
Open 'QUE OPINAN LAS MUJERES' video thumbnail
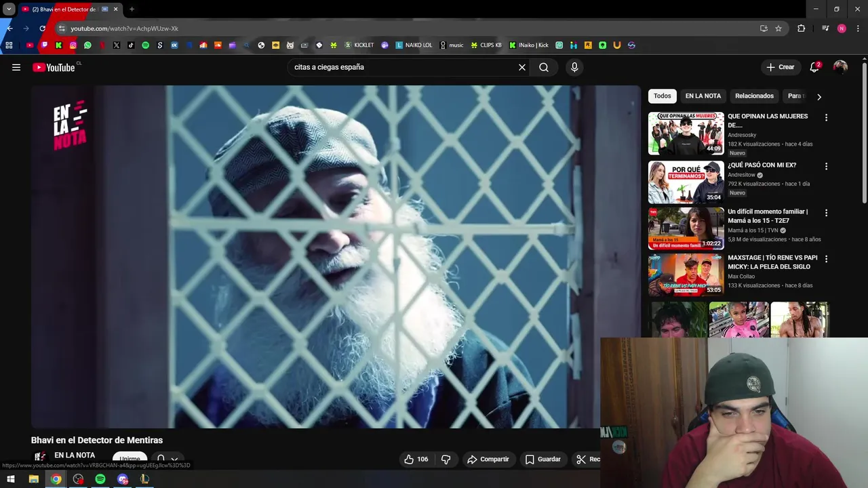(x=686, y=134)
